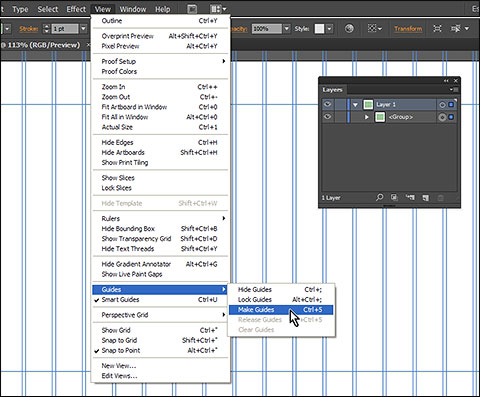
Task: Click the Style color swatch
Action: [319, 29]
